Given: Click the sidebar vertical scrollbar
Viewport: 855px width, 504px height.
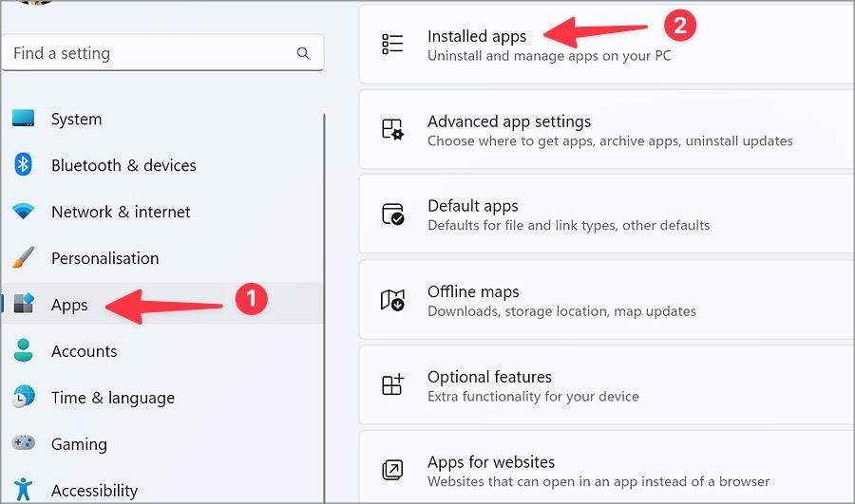Looking at the screenshot, I should tap(325, 308).
